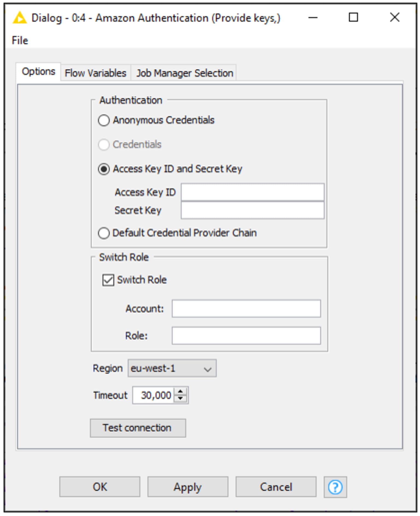Confirm with the OK button
This screenshot has height=516, width=420.
click(100, 487)
